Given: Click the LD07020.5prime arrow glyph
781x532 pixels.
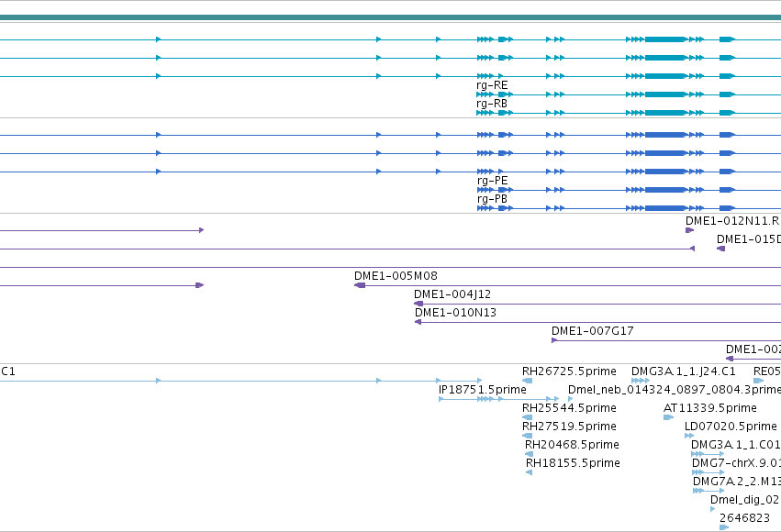Looking at the screenshot, I should (689, 436).
